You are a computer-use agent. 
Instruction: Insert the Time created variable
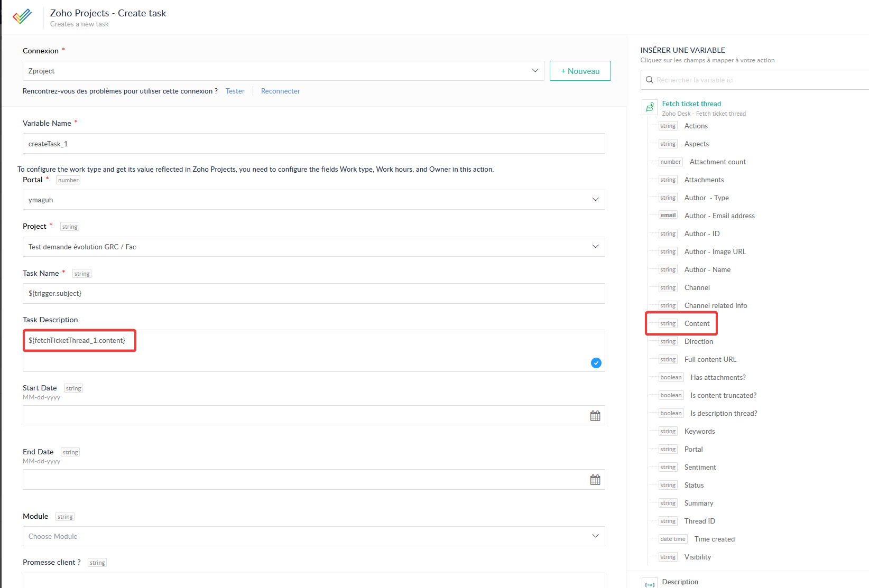pos(715,539)
